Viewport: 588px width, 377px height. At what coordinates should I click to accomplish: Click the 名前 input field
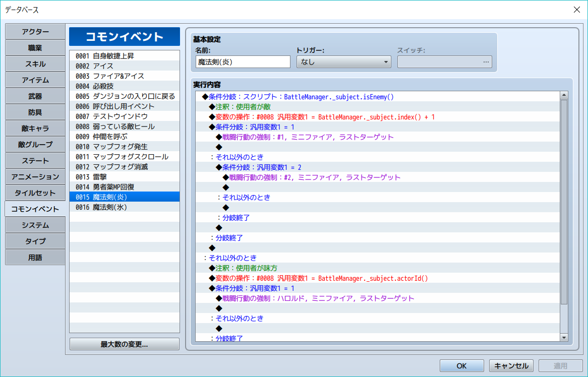pos(243,61)
